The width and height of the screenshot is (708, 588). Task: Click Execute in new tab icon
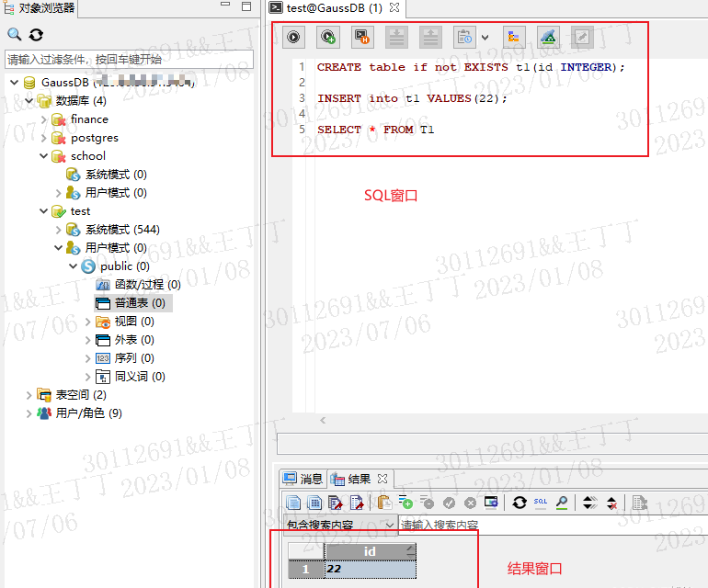point(328,37)
